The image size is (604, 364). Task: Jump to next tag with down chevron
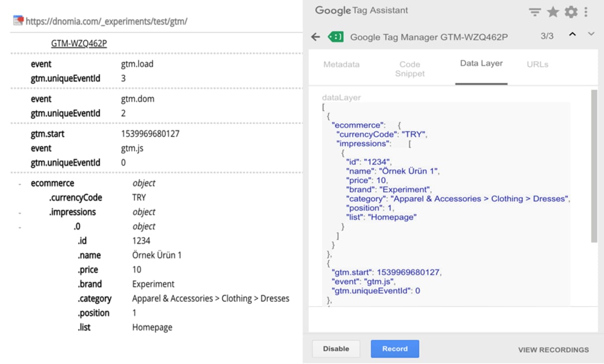(591, 34)
